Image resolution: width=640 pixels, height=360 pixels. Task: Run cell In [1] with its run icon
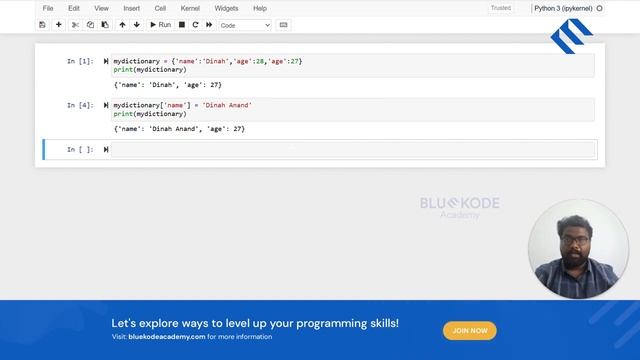[106, 61]
